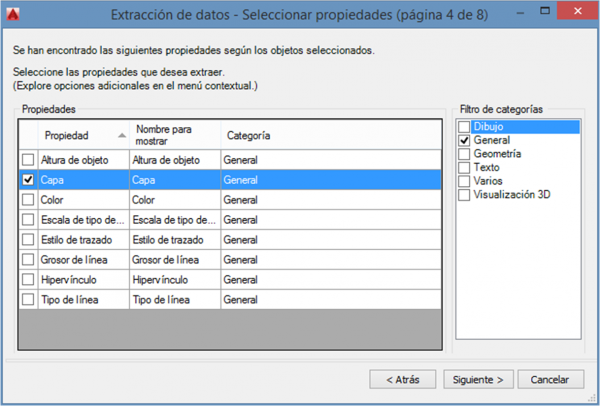Enable the Geometría category filter
600x406 pixels.
(464, 154)
